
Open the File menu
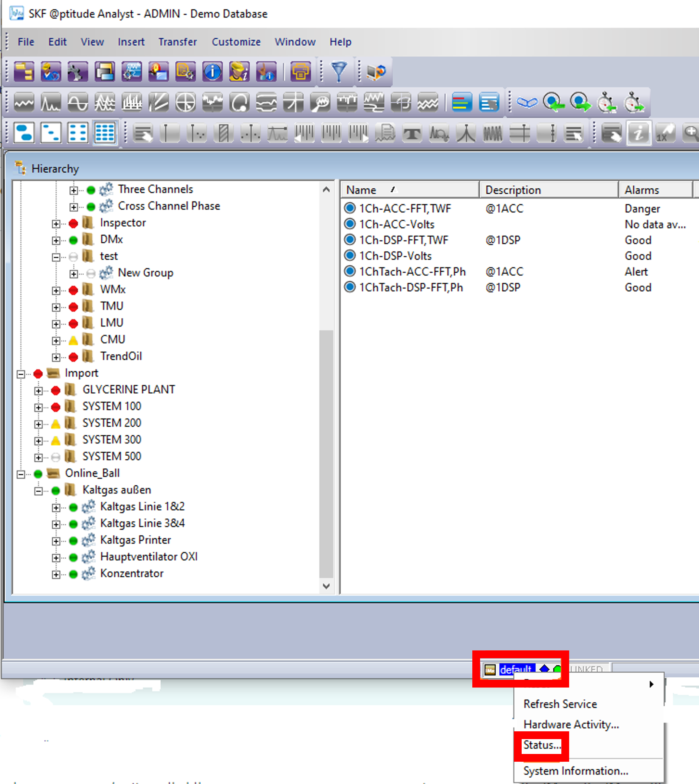pyautogui.click(x=26, y=42)
